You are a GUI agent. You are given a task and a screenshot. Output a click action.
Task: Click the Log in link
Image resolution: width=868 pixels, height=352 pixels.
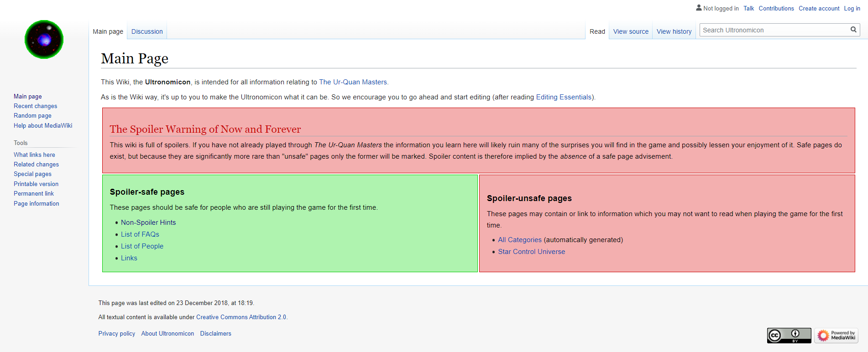coord(852,8)
